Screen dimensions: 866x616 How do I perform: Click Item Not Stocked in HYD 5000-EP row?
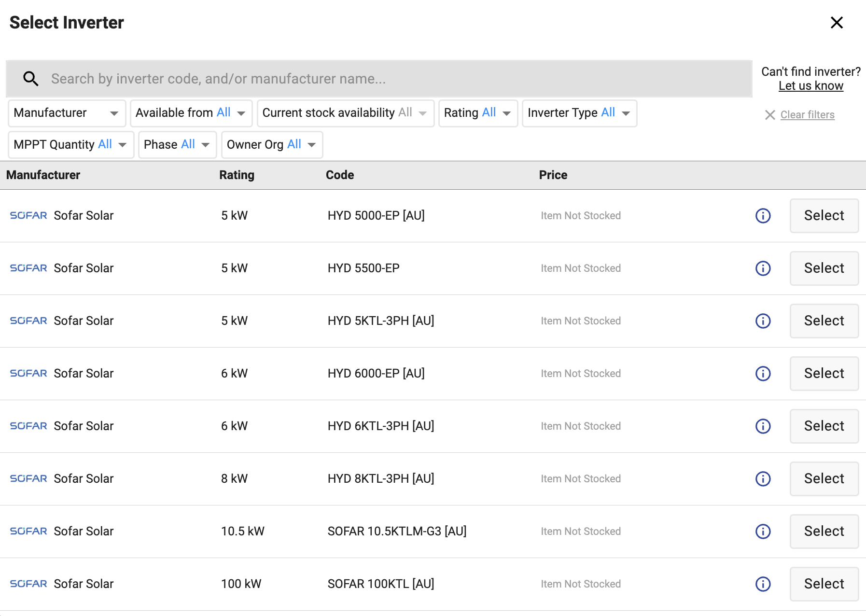pos(581,216)
